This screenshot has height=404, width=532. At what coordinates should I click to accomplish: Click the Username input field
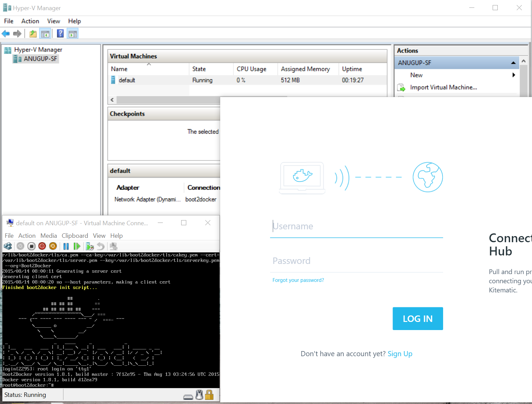pos(357,226)
